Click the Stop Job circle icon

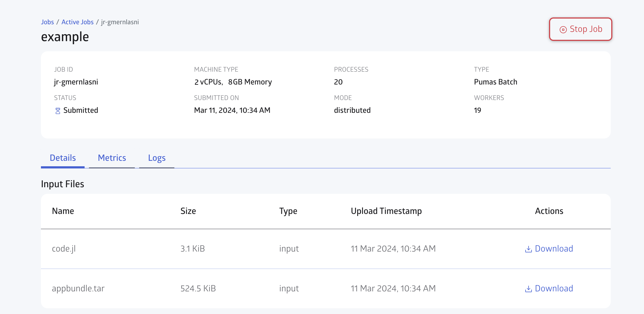[x=563, y=29]
